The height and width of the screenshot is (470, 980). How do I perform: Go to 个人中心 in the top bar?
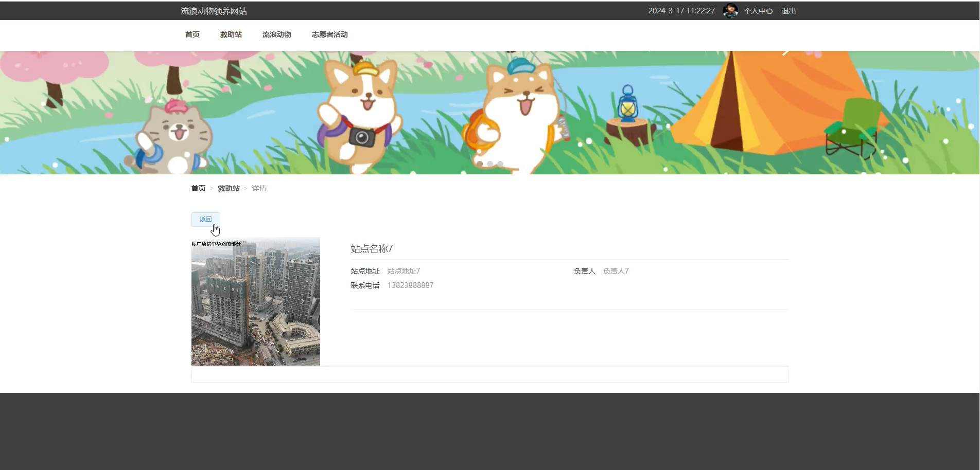(x=758, y=11)
